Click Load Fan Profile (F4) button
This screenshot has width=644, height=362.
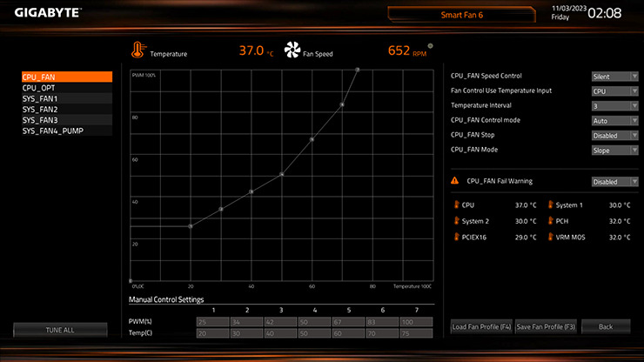480,327
